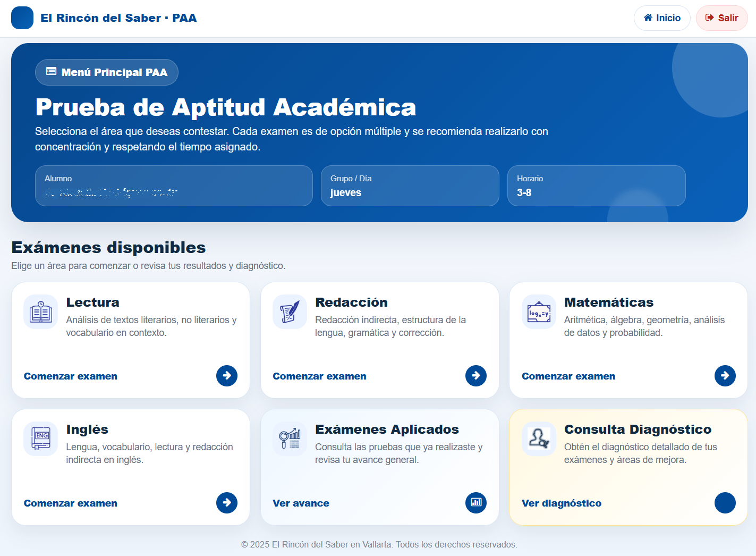Click the Consulta Diagnóstico person icon
Image resolution: width=756 pixels, height=556 pixels.
click(x=539, y=439)
